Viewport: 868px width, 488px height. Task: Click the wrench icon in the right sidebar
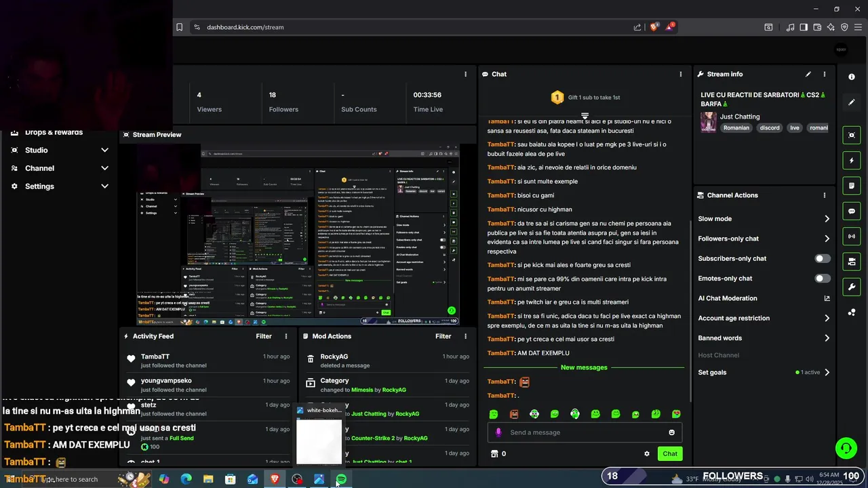(852, 287)
